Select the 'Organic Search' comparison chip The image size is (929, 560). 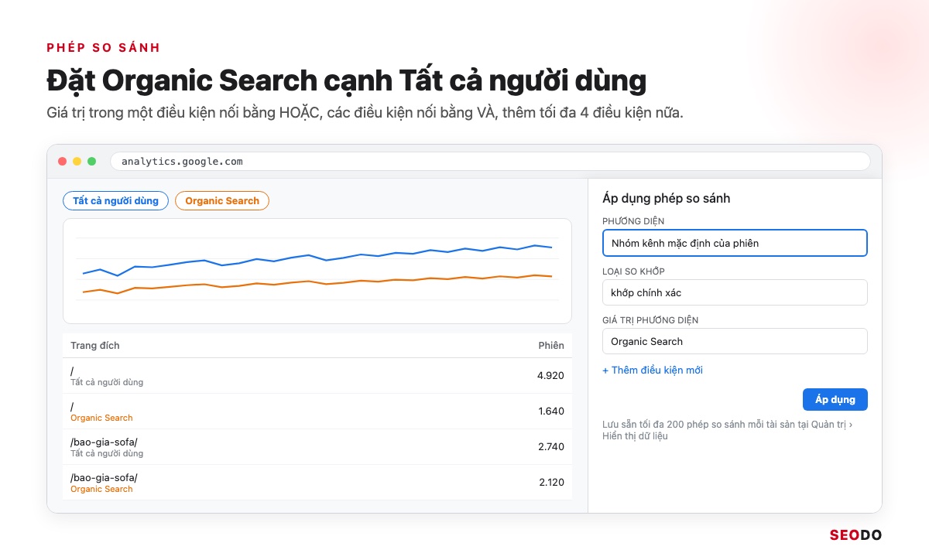tap(222, 200)
